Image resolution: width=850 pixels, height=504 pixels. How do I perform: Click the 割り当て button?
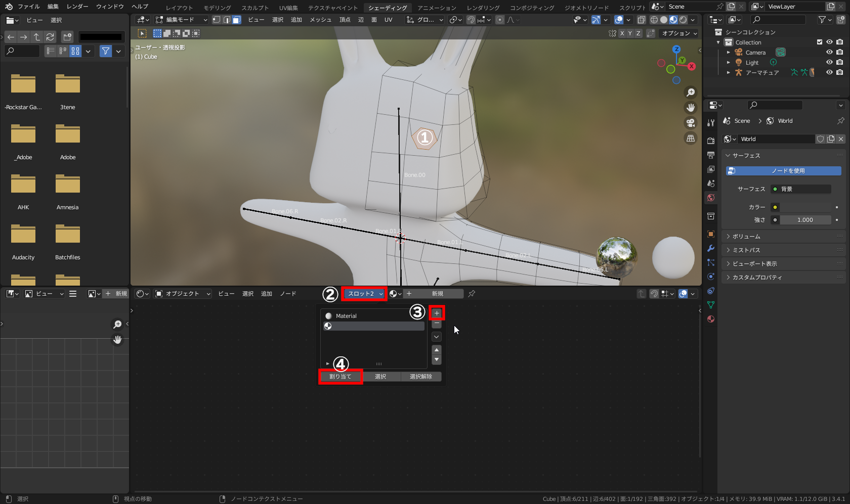[x=341, y=377]
